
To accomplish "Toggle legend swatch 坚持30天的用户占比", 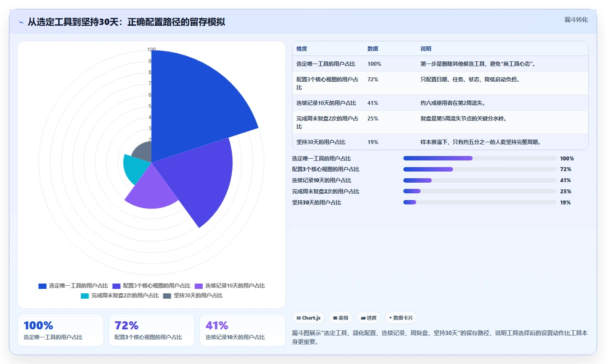I will point(167,296).
